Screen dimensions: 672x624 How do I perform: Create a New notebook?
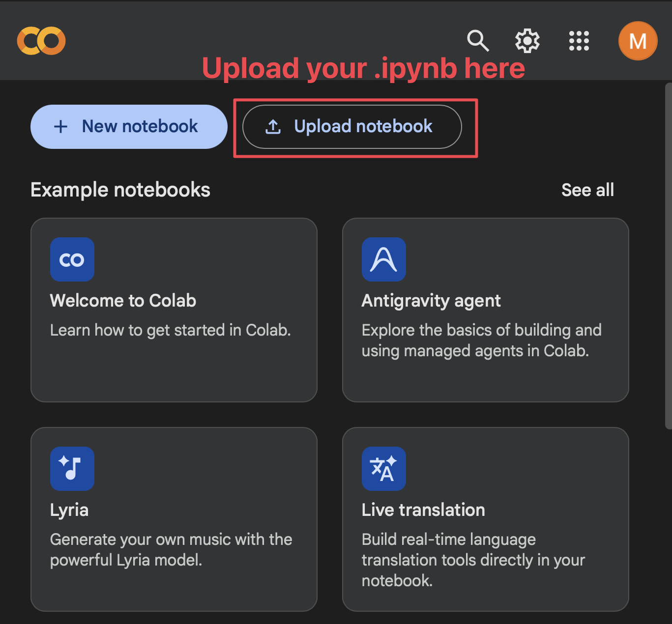[129, 127]
